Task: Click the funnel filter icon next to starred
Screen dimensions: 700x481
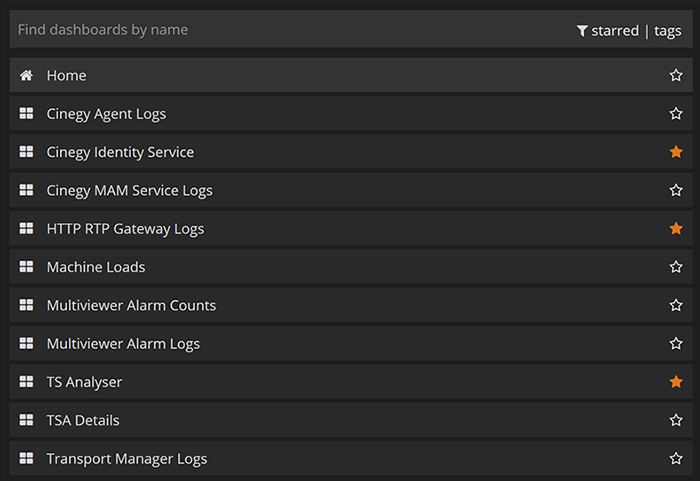Action: 582,31
